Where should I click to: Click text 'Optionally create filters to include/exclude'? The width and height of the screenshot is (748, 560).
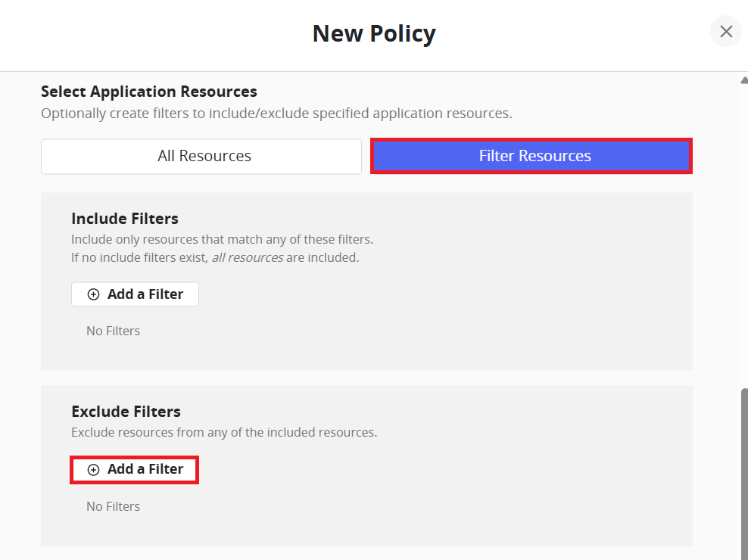point(176,114)
